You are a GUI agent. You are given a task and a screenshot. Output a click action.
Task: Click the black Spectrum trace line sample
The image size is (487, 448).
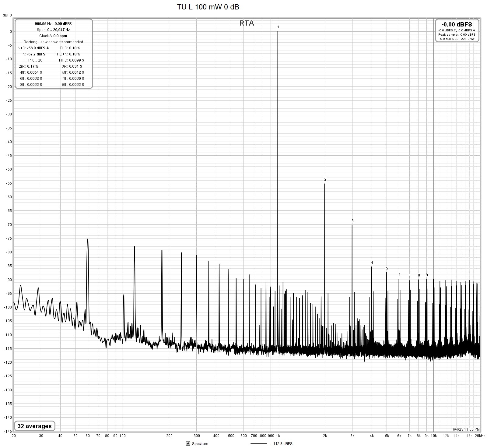tap(259, 444)
